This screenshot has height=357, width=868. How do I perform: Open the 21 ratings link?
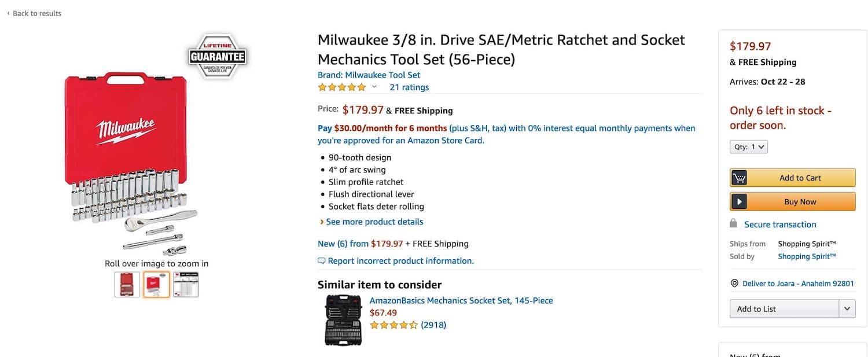(409, 87)
